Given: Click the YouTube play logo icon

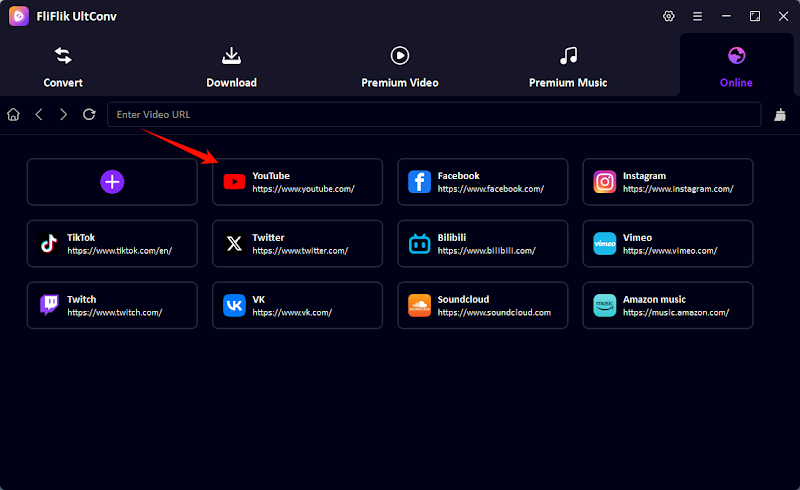Looking at the screenshot, I should coord(234,182).
